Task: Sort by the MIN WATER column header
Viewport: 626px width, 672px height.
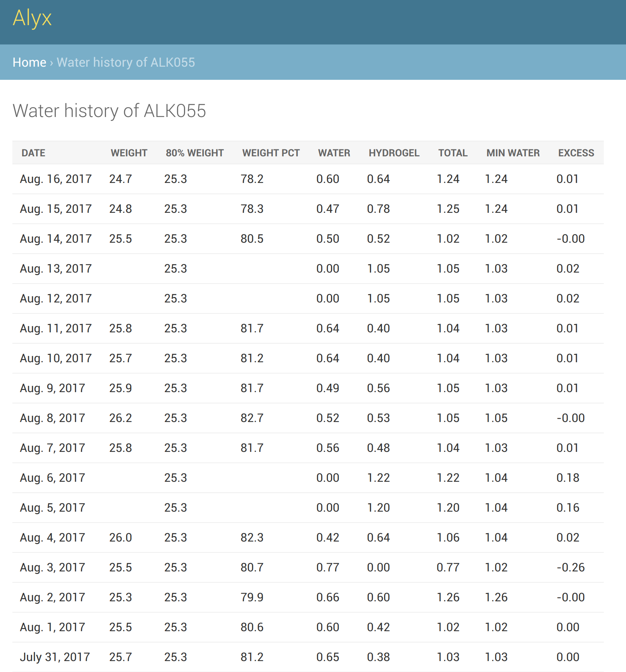Action: point(513,153)
